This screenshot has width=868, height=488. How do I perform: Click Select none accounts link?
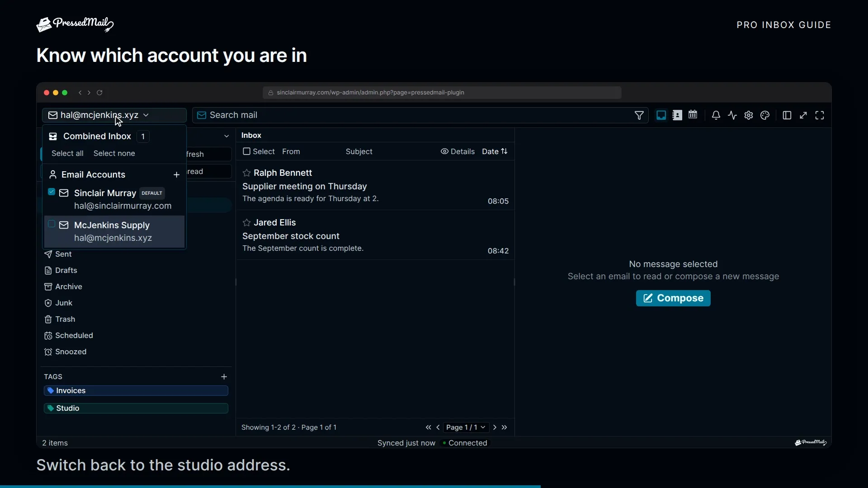click(x=114, y=154)
